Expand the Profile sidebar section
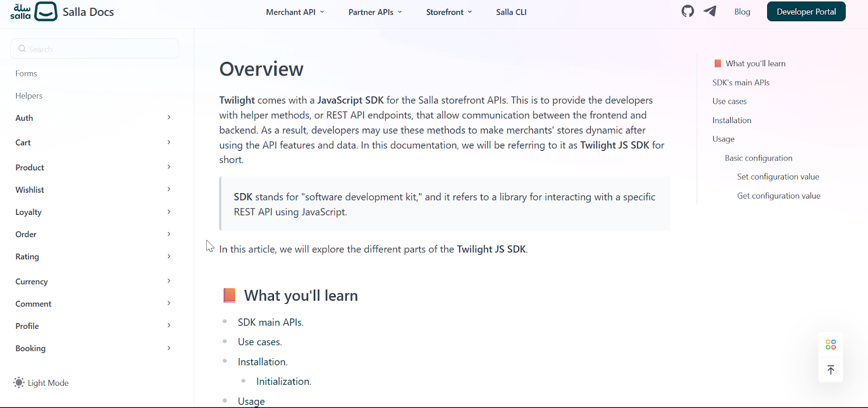 [93, 326]
